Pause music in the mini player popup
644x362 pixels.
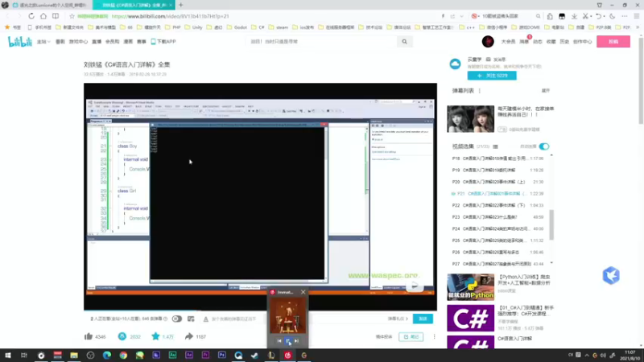point(288,341)
